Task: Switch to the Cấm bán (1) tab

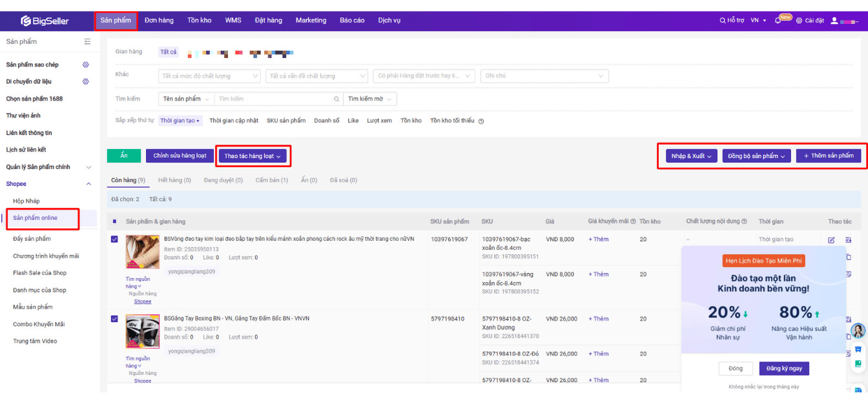Action: coord(271,181)
